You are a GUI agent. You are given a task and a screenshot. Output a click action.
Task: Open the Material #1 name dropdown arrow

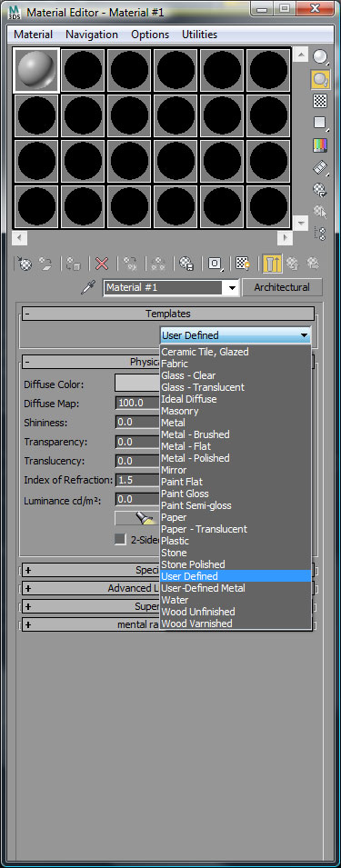(232, 288)
